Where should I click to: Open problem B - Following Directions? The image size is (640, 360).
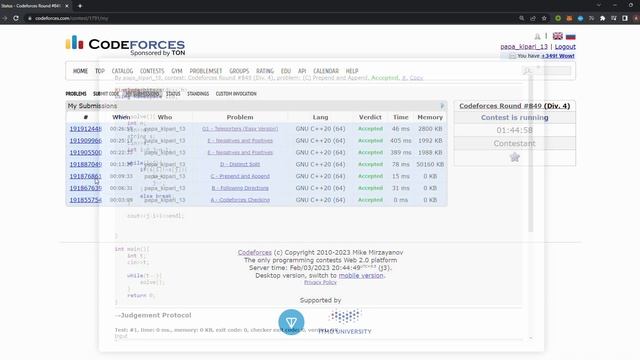pos(240,188)
